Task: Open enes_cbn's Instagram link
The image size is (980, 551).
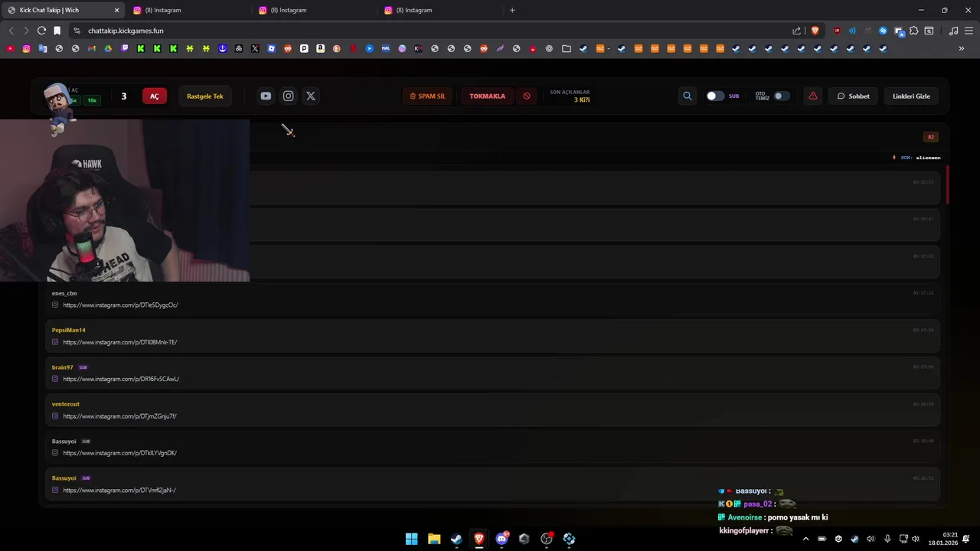Action: (x=120, y=305)
